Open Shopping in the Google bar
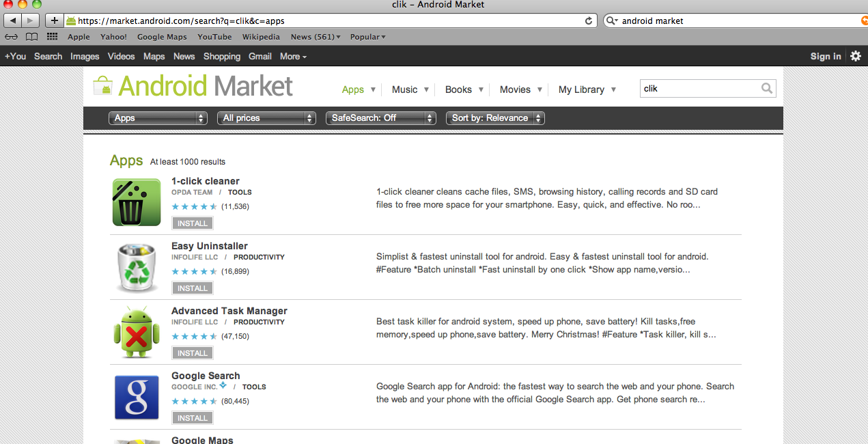The image size is (868, 444). click(222, 56)
